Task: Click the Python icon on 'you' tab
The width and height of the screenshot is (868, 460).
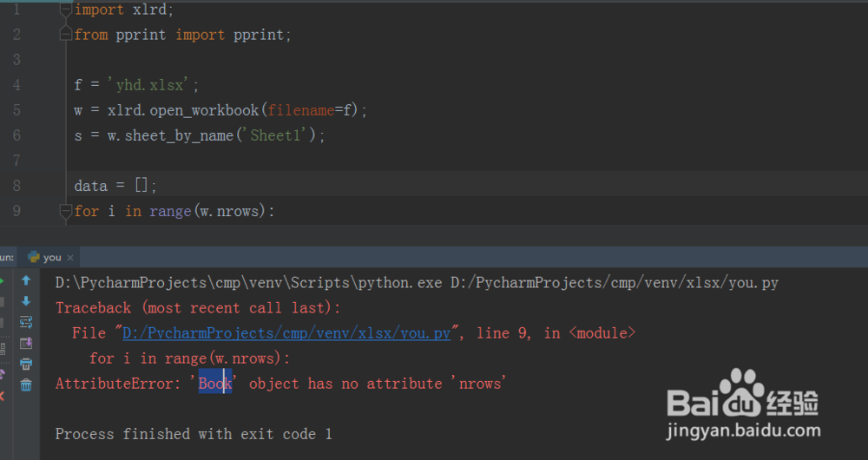Action: 34,258
